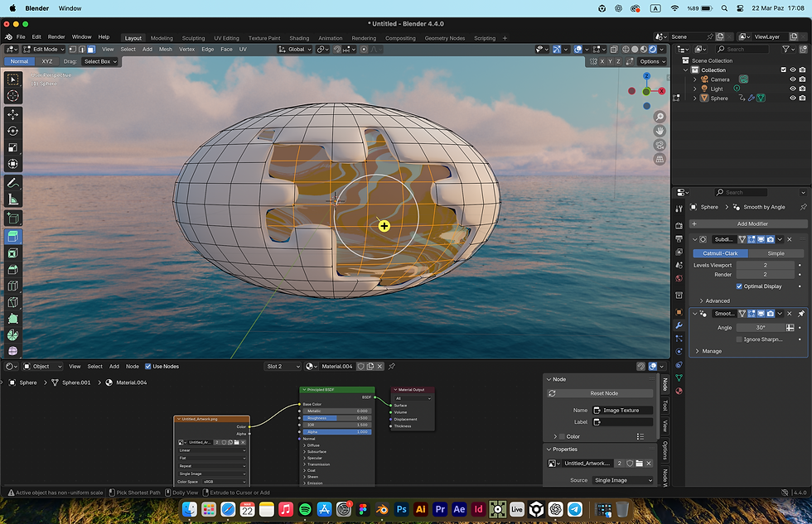The height and width of the screenshot is (524, 812).
Task: Open image file folder icon in node Properties
Action: (639, 464)
